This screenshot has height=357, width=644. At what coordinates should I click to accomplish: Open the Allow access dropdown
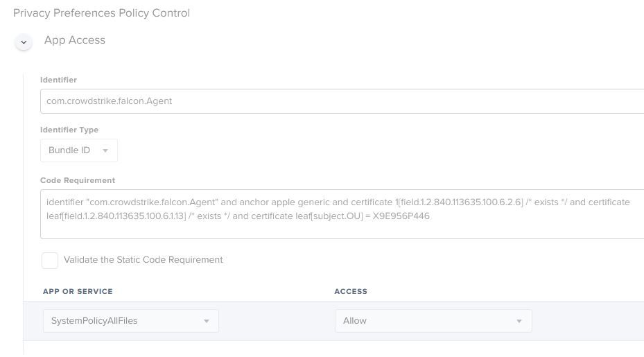pos(433,321)
